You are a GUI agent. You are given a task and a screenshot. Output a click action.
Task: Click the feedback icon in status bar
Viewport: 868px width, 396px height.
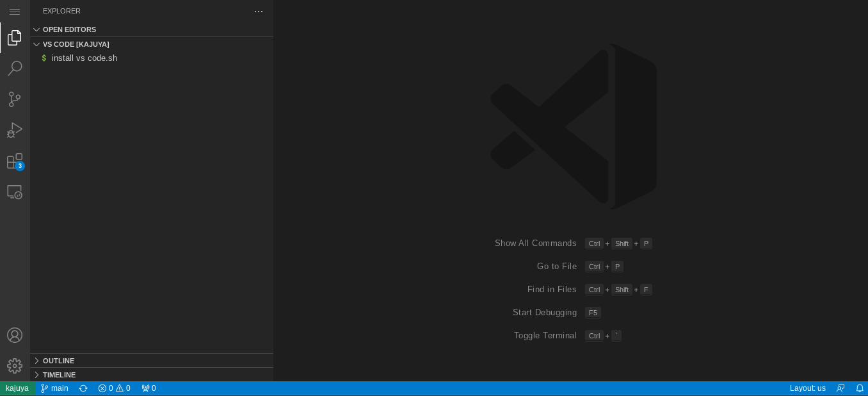840,388
